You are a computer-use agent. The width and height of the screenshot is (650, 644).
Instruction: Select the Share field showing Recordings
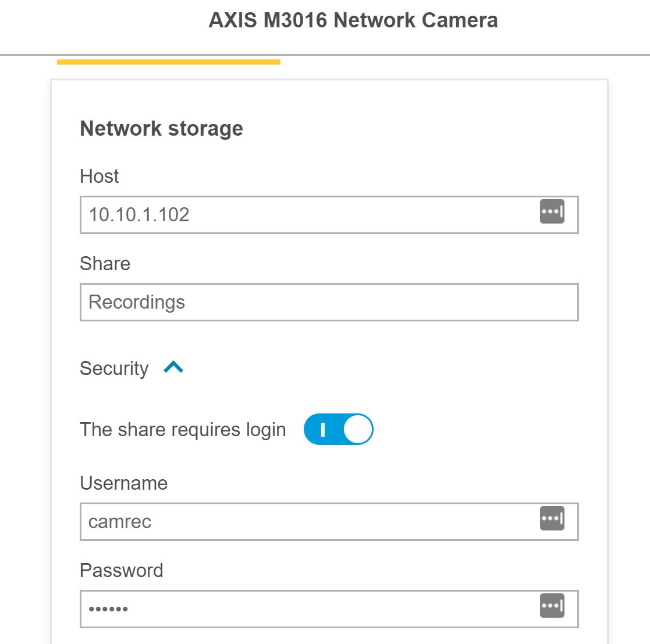(x=329, y=302)
